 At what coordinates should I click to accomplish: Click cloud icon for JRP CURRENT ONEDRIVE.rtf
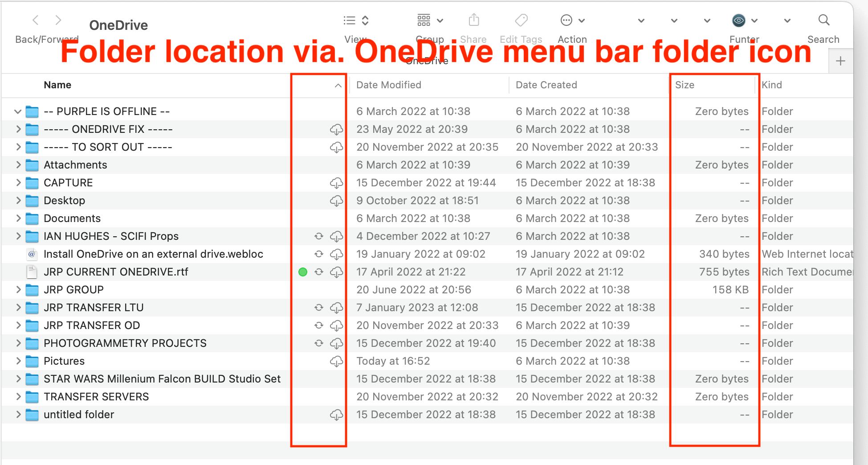[x=336, y=272]
